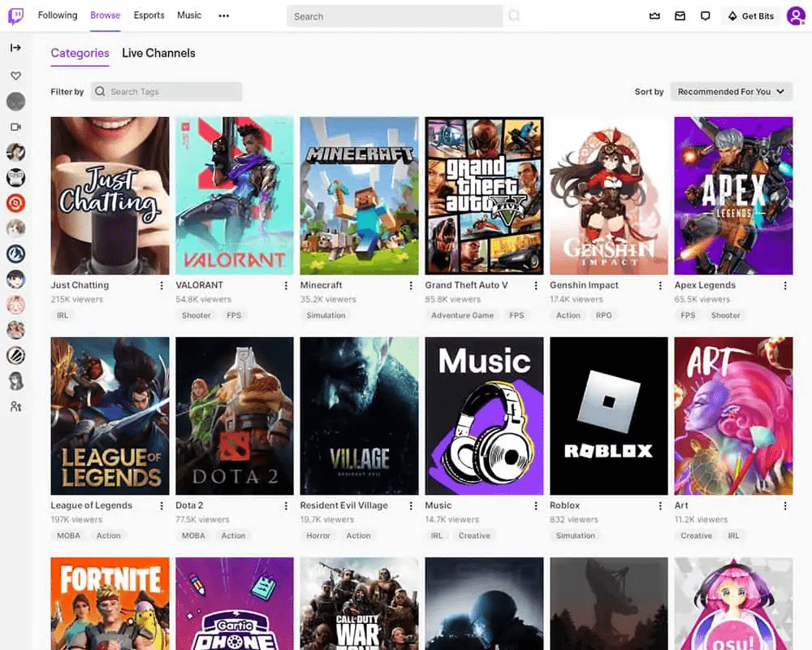
Task: Open options menu for League of Legends category
Action: 161,505
